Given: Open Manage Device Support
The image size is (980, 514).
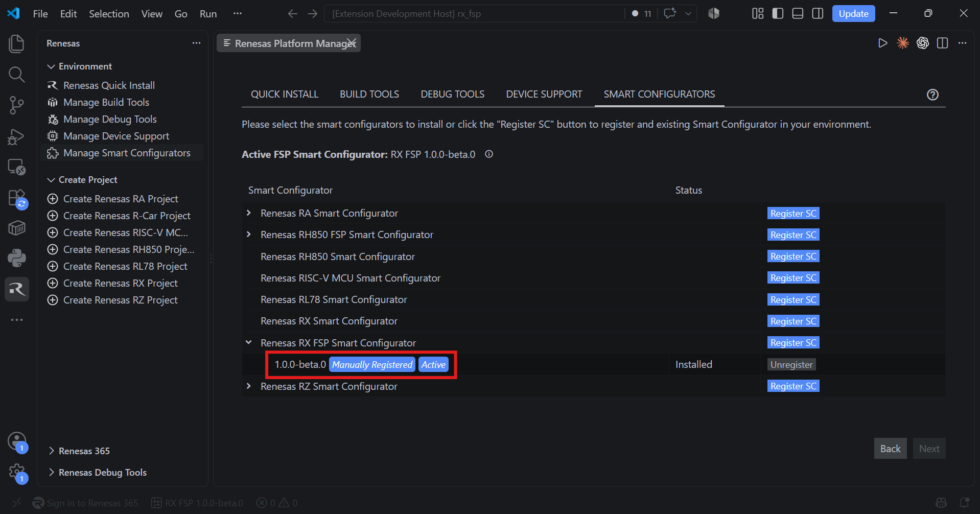Looking at the screenshot, I should pos(116,136).
